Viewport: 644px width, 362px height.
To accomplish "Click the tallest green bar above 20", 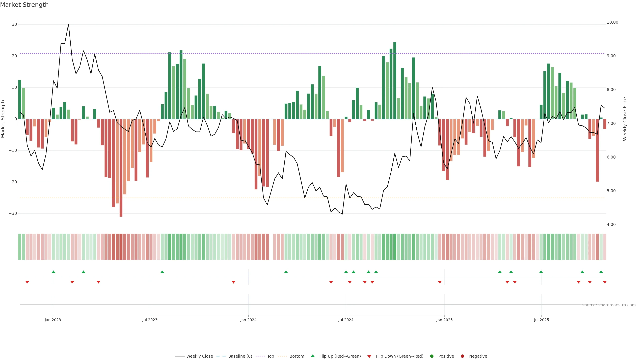I will 395,80.
